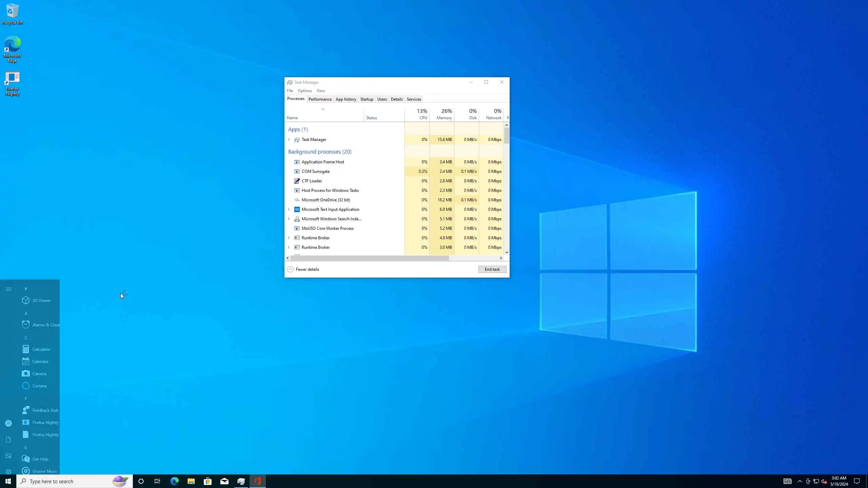868x488 pixels.
Task: Click the Task View taskbar button
Action: [157, 481]
